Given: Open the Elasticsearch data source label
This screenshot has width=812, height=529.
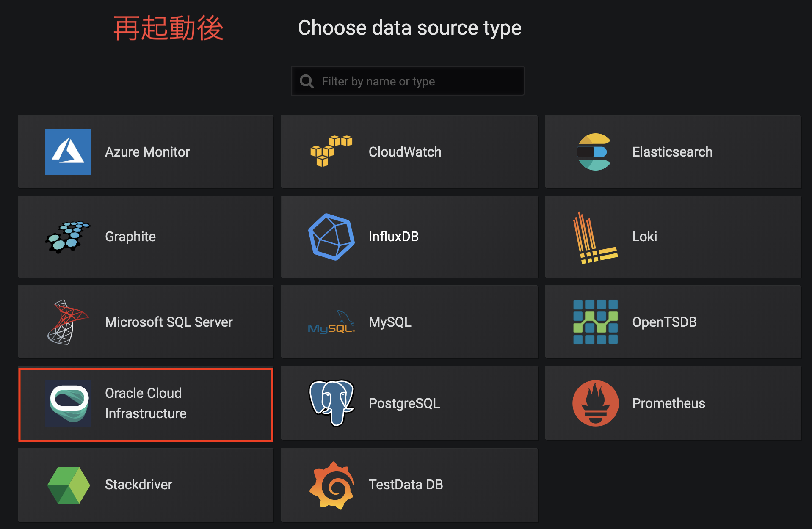Looking at the screenshot, I should (x=672, y=152).
